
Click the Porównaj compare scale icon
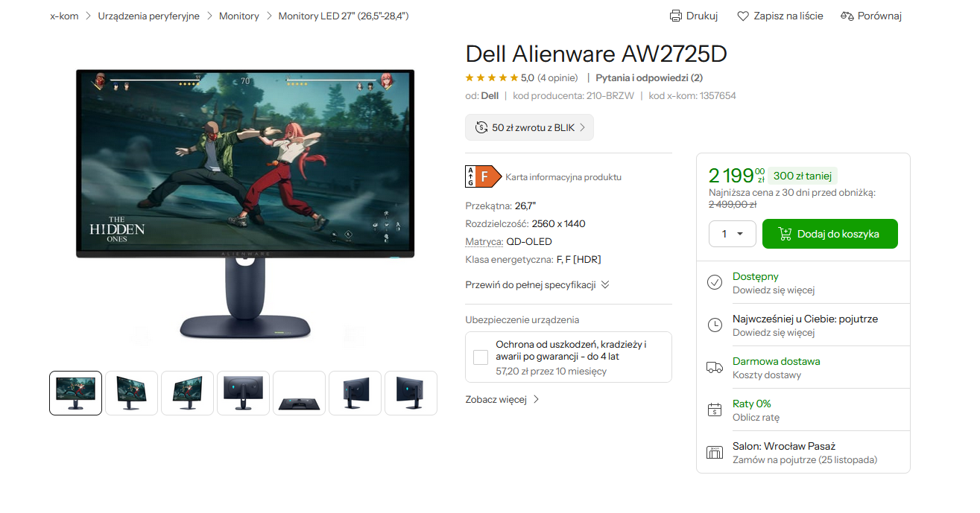coord(847,16)
